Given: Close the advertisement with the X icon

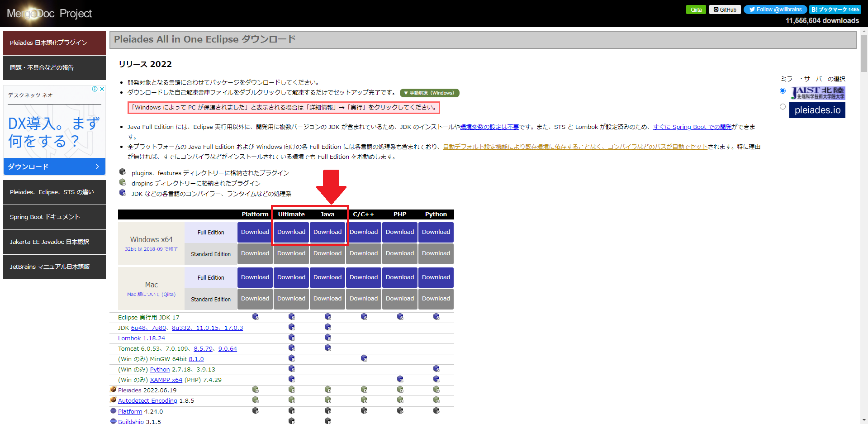Looking at the screenshot, I should pos(102,89).
